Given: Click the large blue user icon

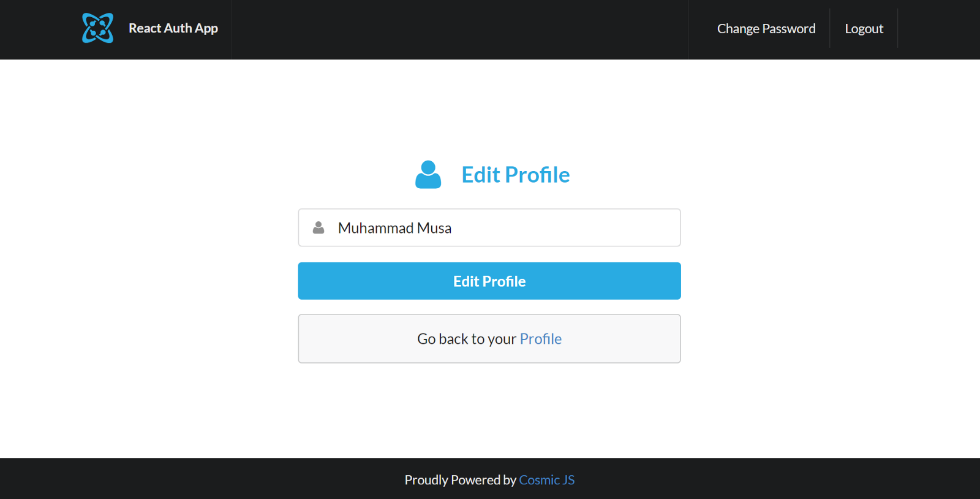Looking at the screenshot, I should tap(428, 175).
